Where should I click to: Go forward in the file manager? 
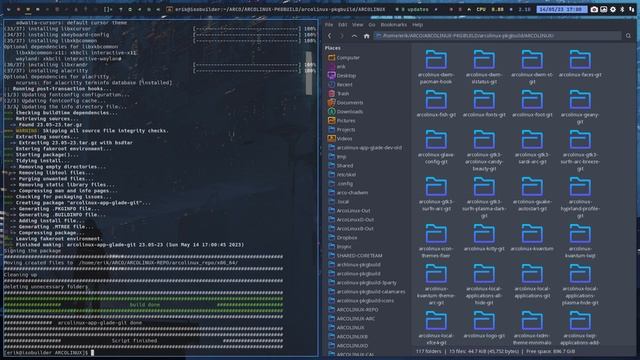pos(342,36)
